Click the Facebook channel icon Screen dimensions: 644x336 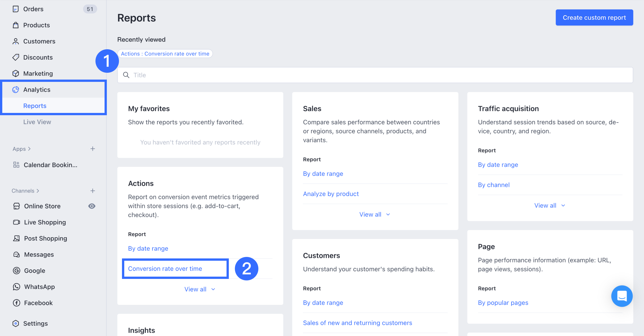(16, 303)
